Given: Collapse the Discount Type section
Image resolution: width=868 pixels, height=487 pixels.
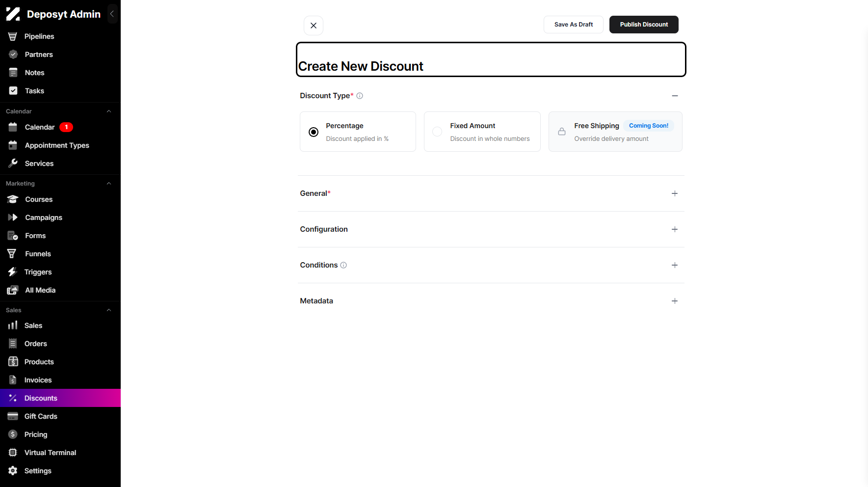Looking at the screenshot, I should click(675, 96).
